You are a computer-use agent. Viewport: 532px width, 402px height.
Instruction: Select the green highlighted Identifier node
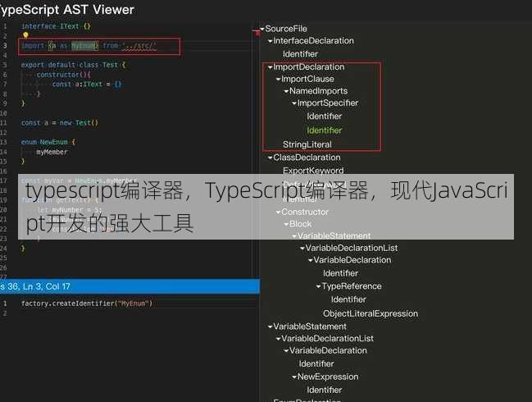tap(325, 130)
